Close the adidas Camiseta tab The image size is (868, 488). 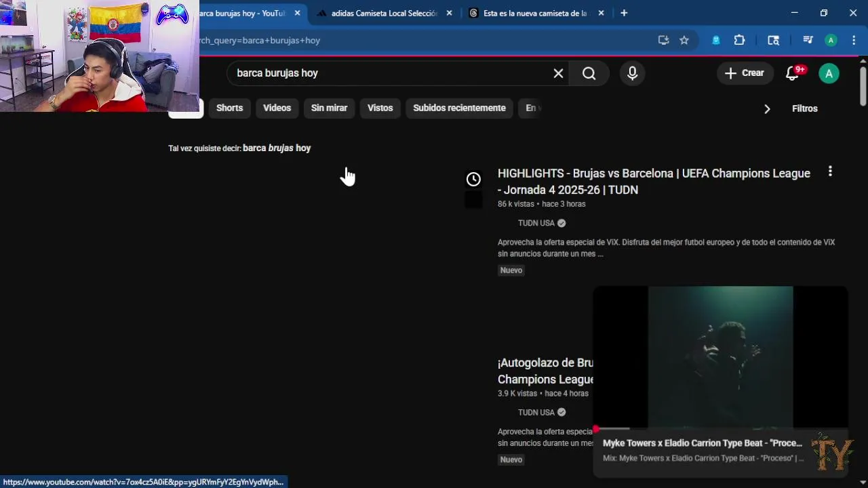pyautogui.click(x=449, y=13)
